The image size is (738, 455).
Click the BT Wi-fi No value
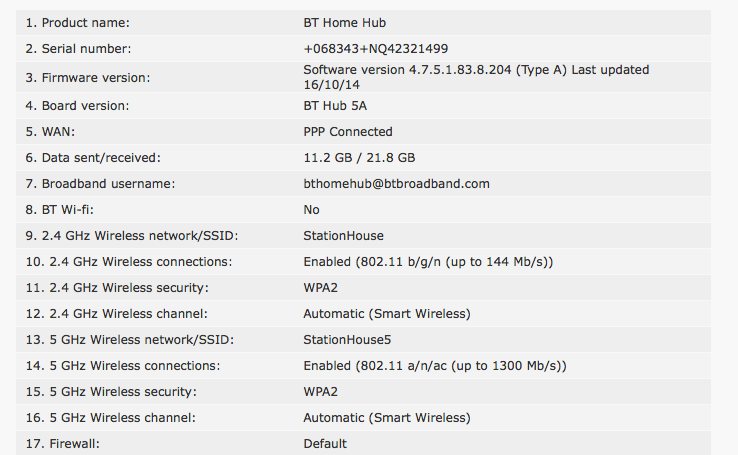point(312,210)
